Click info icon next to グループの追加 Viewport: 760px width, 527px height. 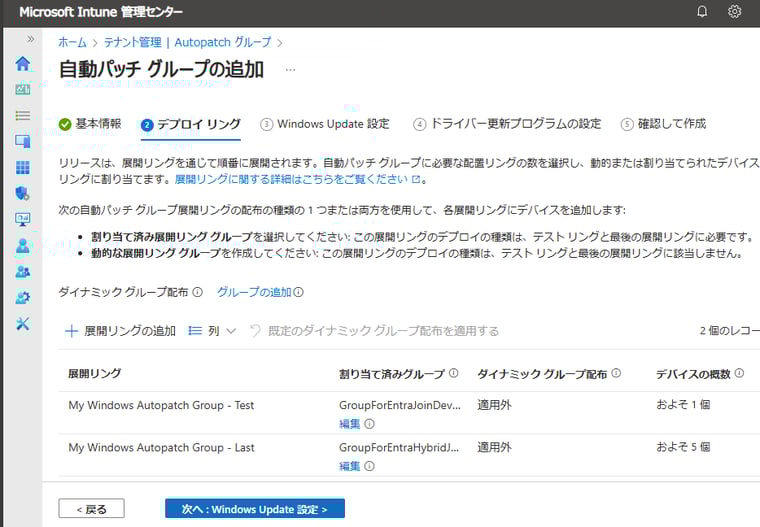[x=299, y=292]
